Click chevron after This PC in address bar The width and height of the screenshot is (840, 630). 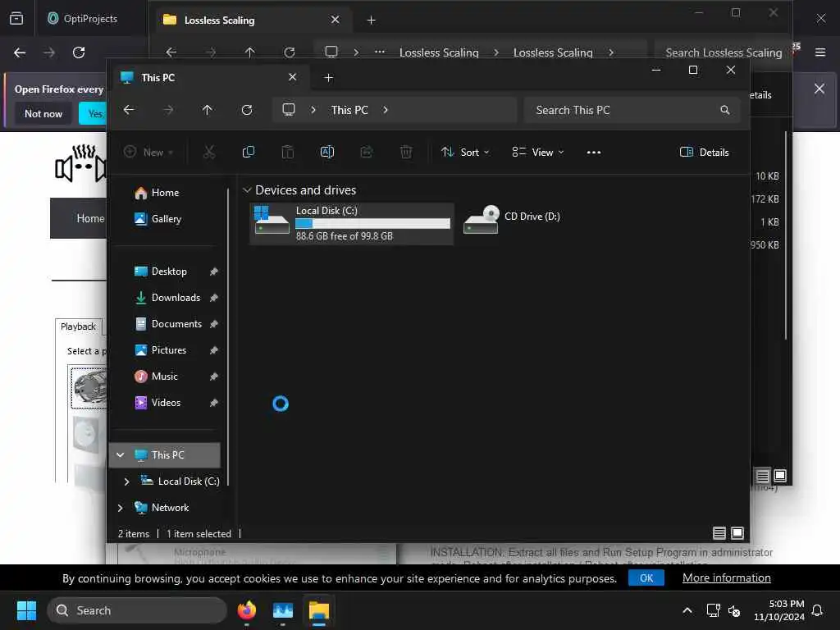[386, 110]
